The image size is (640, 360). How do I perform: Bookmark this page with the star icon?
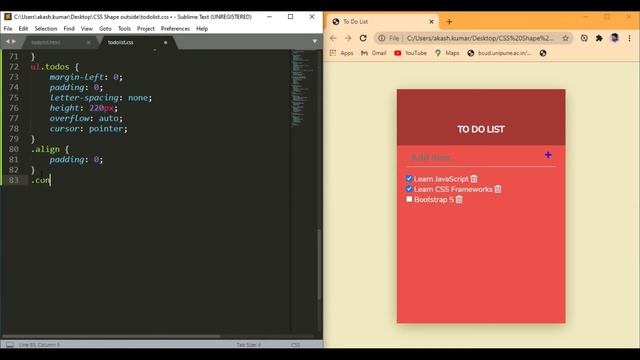click(565, 38)
